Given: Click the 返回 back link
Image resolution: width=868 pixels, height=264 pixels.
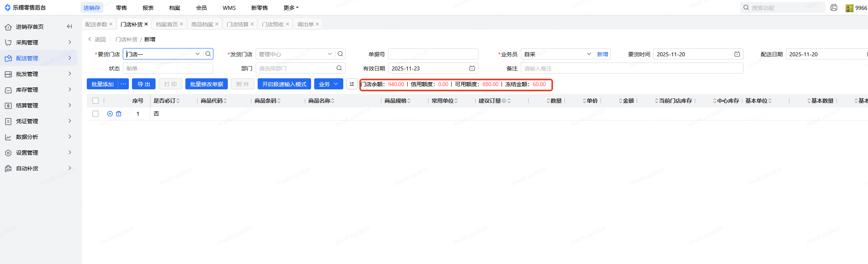Looking at the screenshot, I should (x=97, y=39).
